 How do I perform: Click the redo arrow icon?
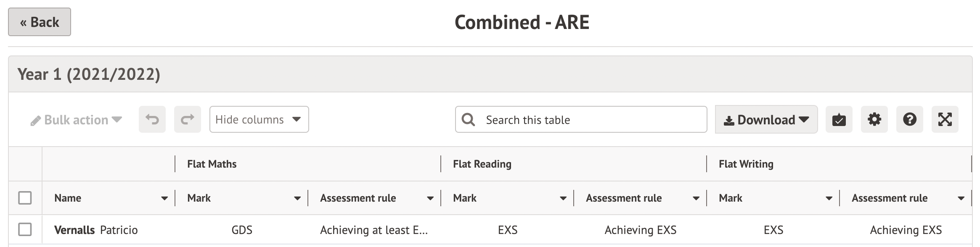tap(188, 120)
